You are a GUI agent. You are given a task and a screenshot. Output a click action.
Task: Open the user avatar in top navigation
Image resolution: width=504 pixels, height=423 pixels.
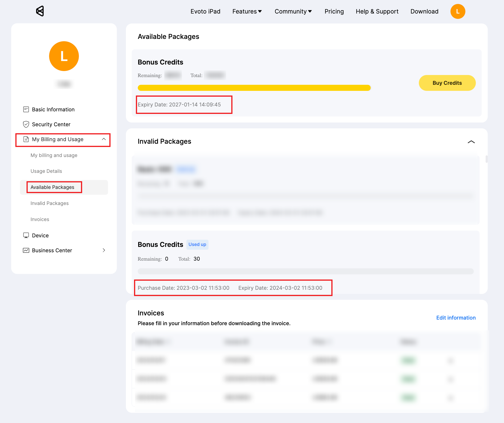[x=457, y=11]
